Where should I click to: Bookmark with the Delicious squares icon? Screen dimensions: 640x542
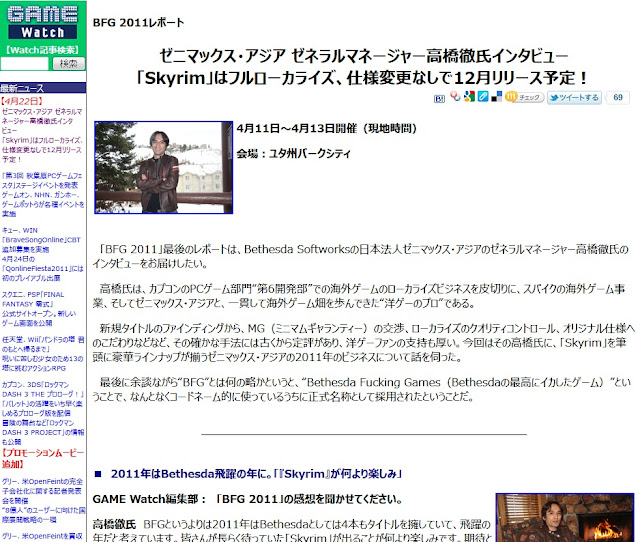pos(496,97)
